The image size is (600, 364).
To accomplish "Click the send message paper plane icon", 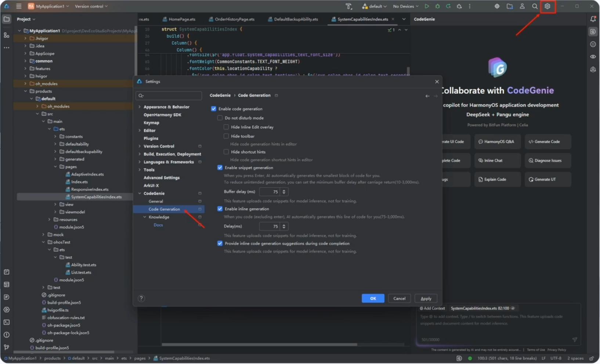I will tap(575, 339).
